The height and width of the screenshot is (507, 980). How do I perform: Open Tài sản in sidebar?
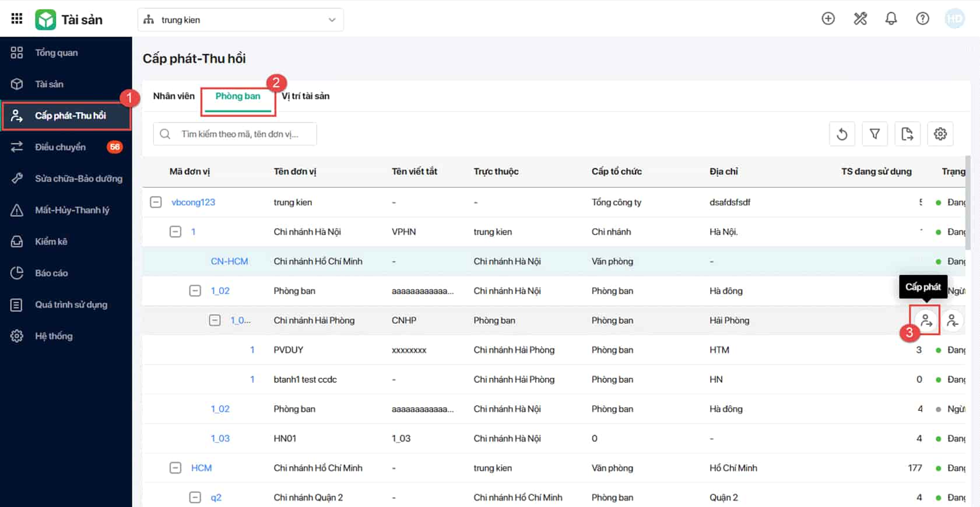[x=66, y=84]
